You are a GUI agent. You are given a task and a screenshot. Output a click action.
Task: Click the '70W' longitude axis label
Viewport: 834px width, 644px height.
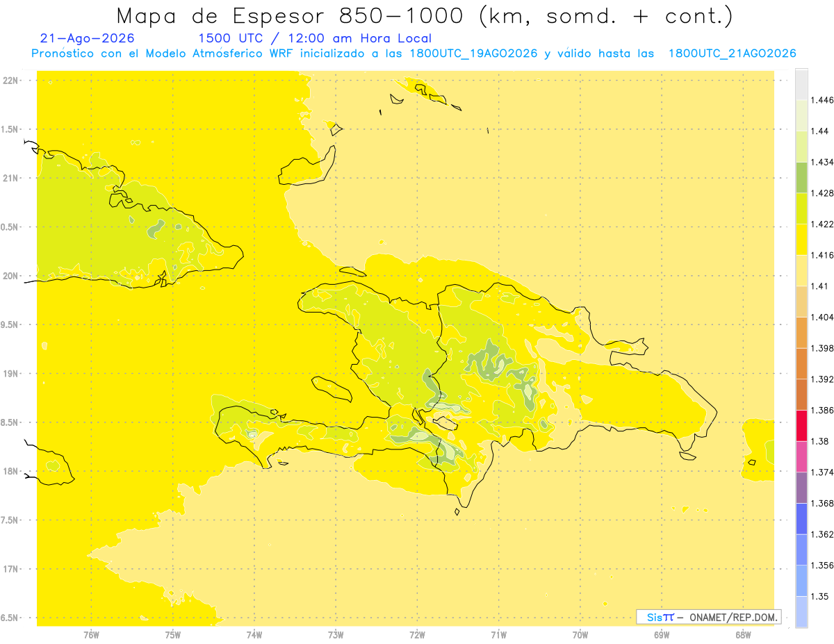pyautogui.click(x=580, y=634)
